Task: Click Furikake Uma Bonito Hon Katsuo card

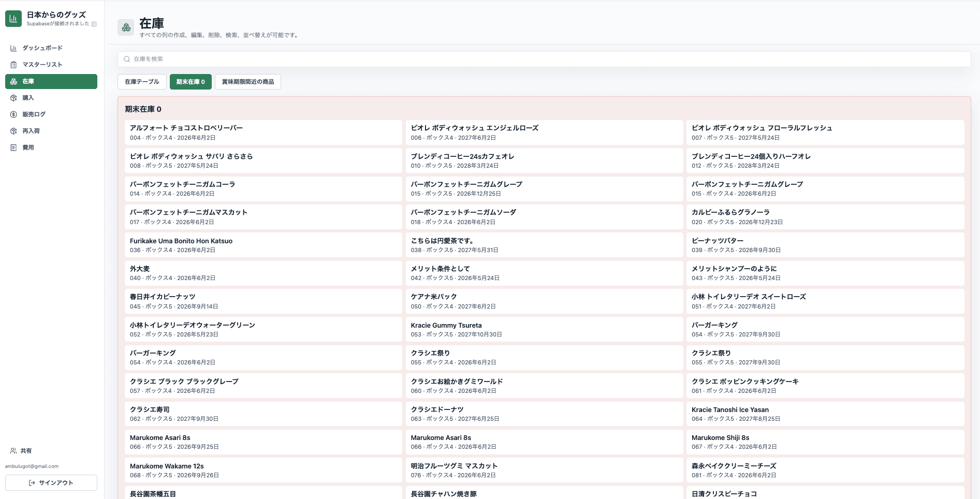Action: click(x=263, y=245)
